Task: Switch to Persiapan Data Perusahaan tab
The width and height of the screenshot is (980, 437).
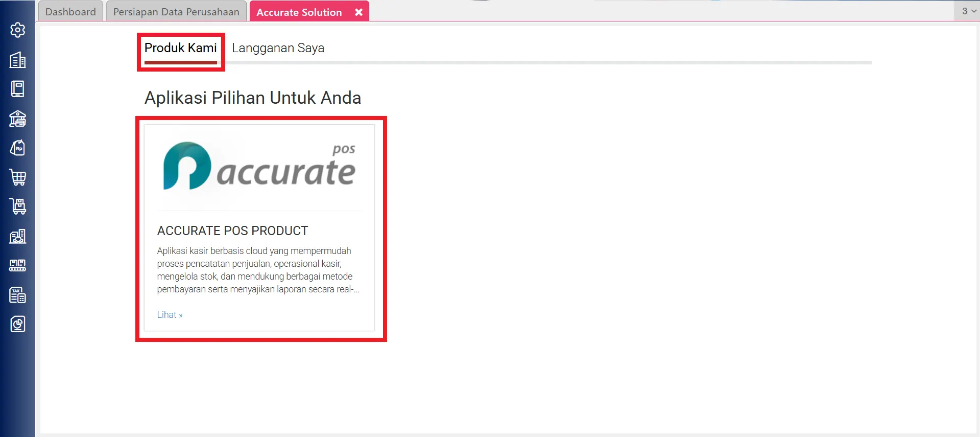Action: [176, 12]
